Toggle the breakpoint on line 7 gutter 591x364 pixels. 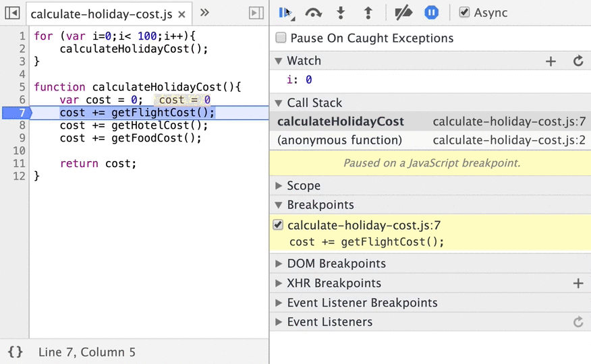click(x=16, y=113)
